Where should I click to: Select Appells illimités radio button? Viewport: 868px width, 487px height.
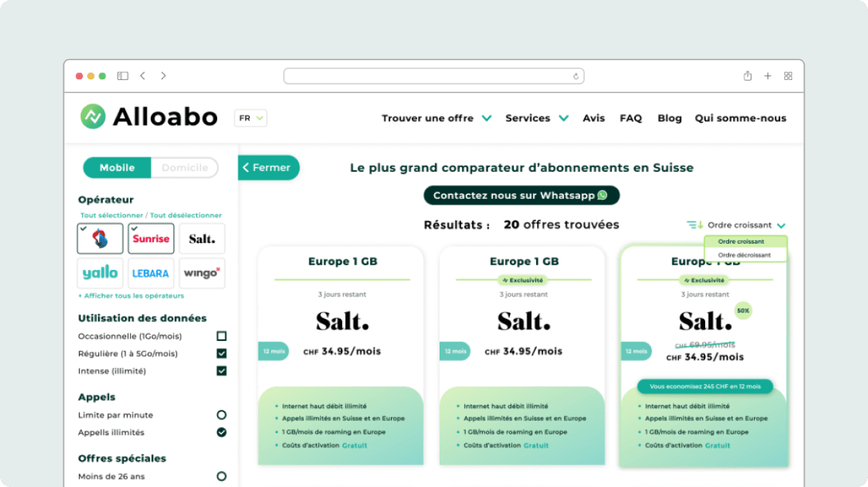click(x=221, y=432)
